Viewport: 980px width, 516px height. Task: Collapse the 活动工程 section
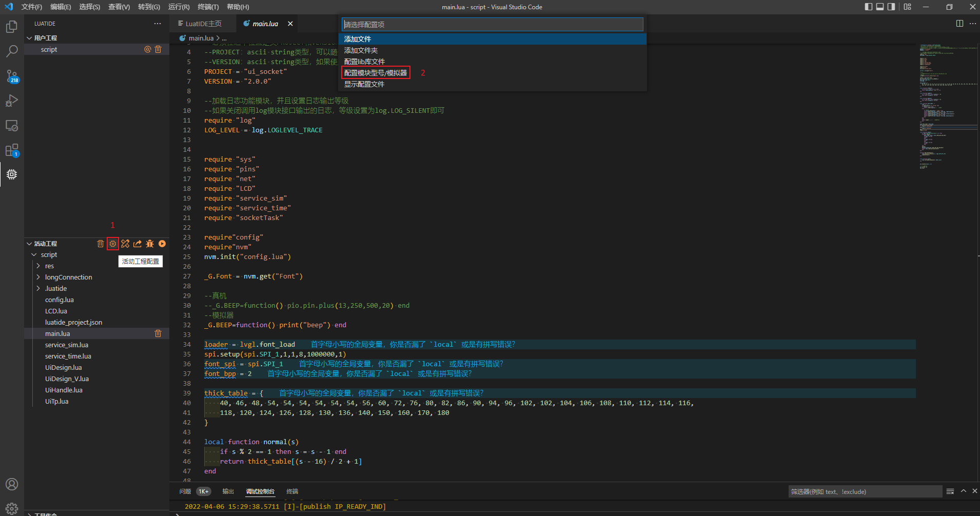click(x=29, y=244)
